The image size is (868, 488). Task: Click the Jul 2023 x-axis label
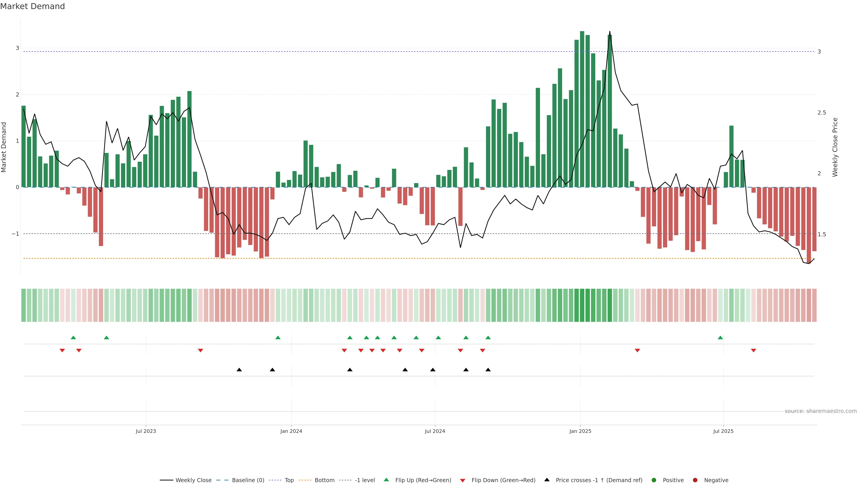[x=146, y=431]
